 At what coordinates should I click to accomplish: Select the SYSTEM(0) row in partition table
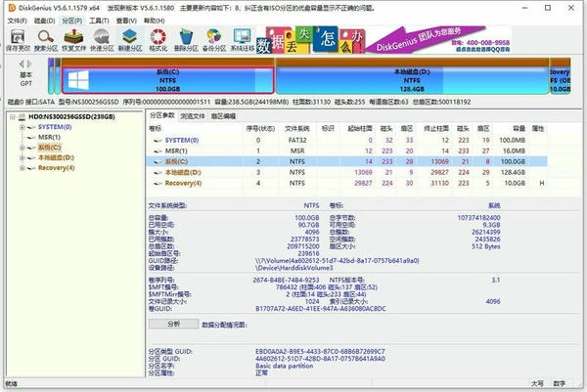346,140
